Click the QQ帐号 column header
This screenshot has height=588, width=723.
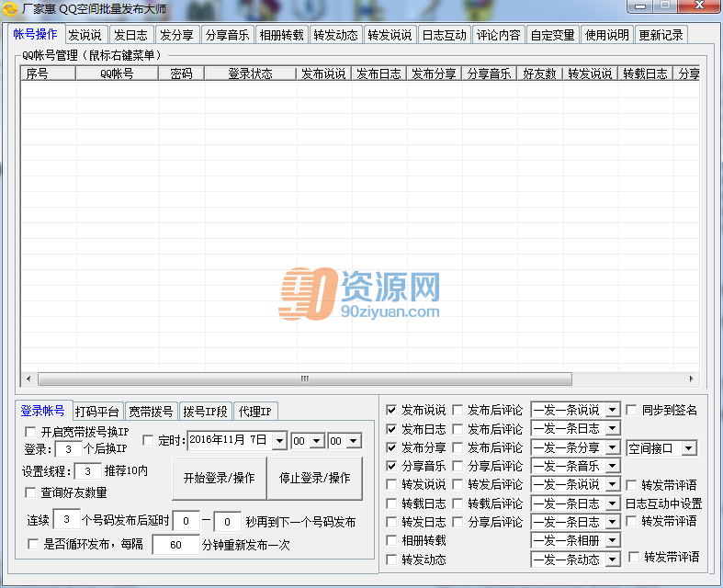(117, 73)
